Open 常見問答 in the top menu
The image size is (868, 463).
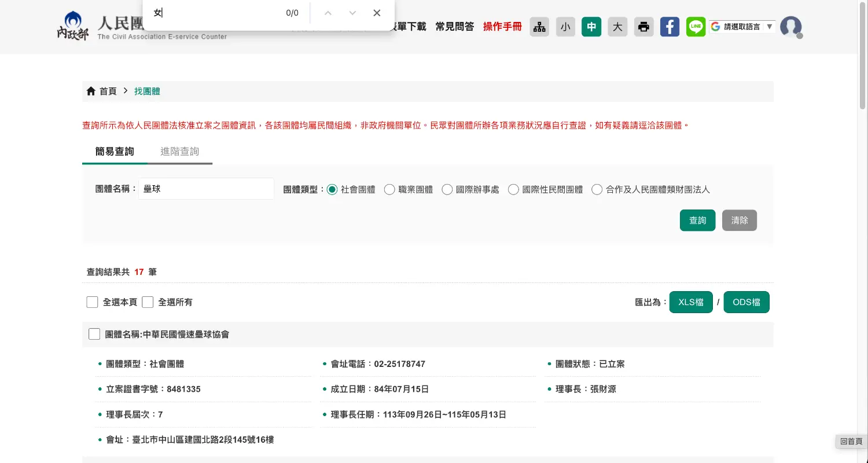pos(454,27)
